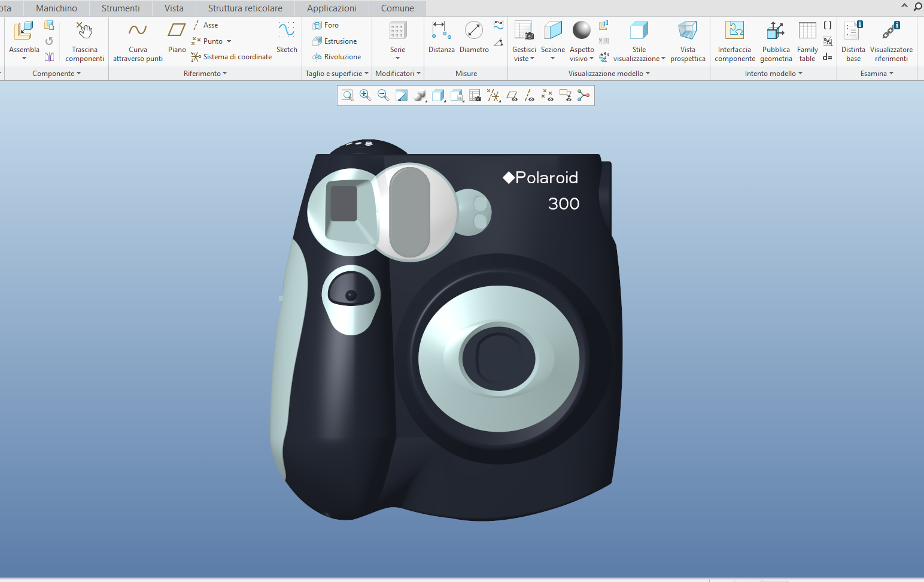Expand Taglio e superficie group
924x582 pixels.
tap(337, 74)
